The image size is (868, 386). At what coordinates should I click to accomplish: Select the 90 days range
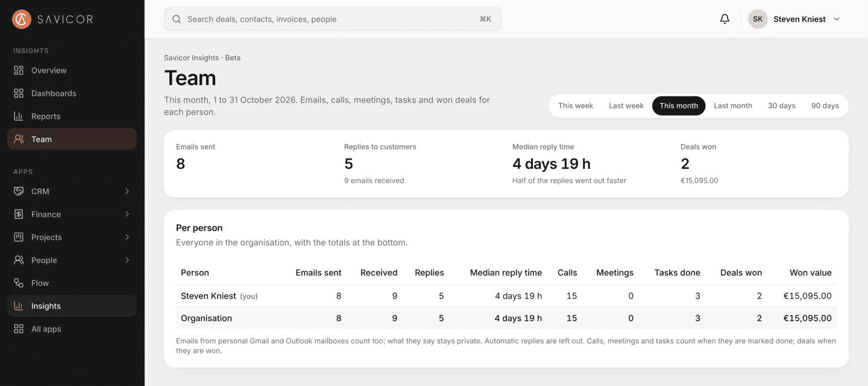(x=825, y=106)
